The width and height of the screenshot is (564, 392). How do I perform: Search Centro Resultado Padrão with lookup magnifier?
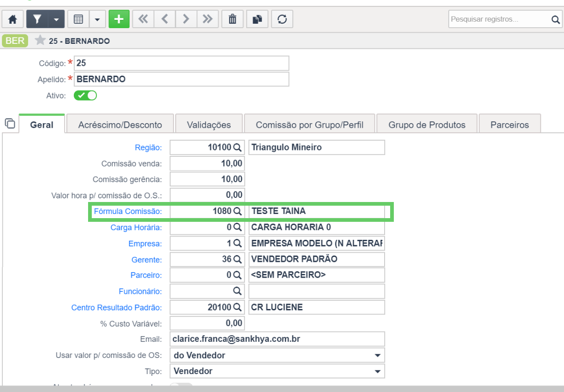(x=237, y=307)
